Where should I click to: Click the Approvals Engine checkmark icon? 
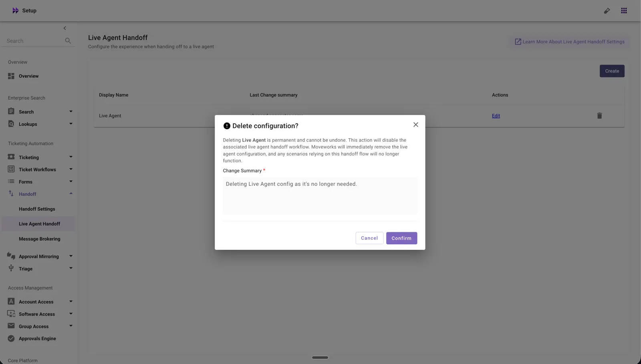click(11, 338)
